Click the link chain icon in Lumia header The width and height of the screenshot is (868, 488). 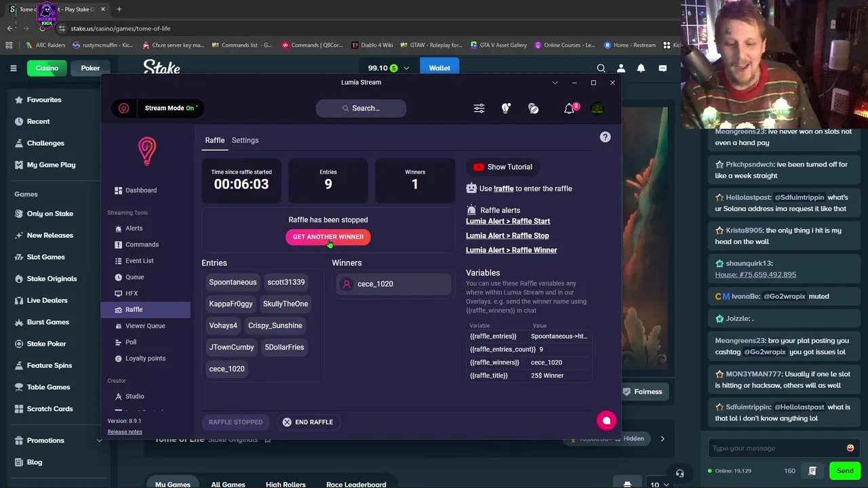point(534,108)
